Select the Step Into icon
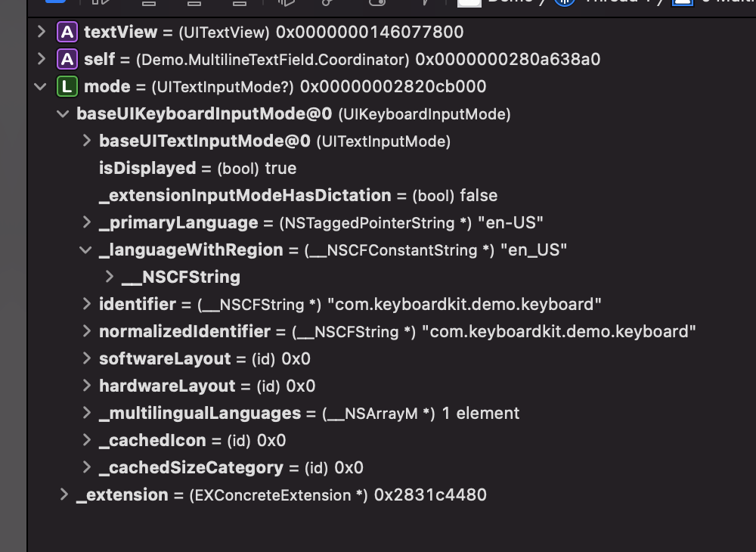 (194, 3)
